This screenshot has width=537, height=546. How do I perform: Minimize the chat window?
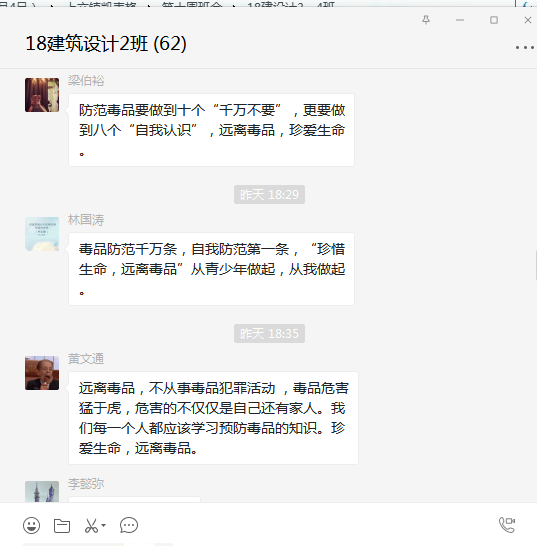click(x=460, y=20)
